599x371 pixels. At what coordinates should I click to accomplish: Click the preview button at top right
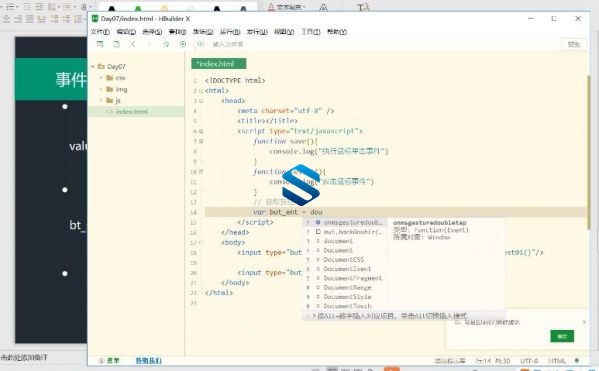[573, 44]
